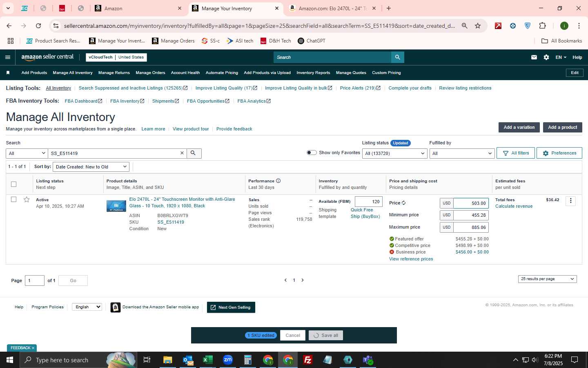Go to previous results page arrow
Image resolution: width=588 pixels, height=368 pixels.
click(x=285, y=280)
